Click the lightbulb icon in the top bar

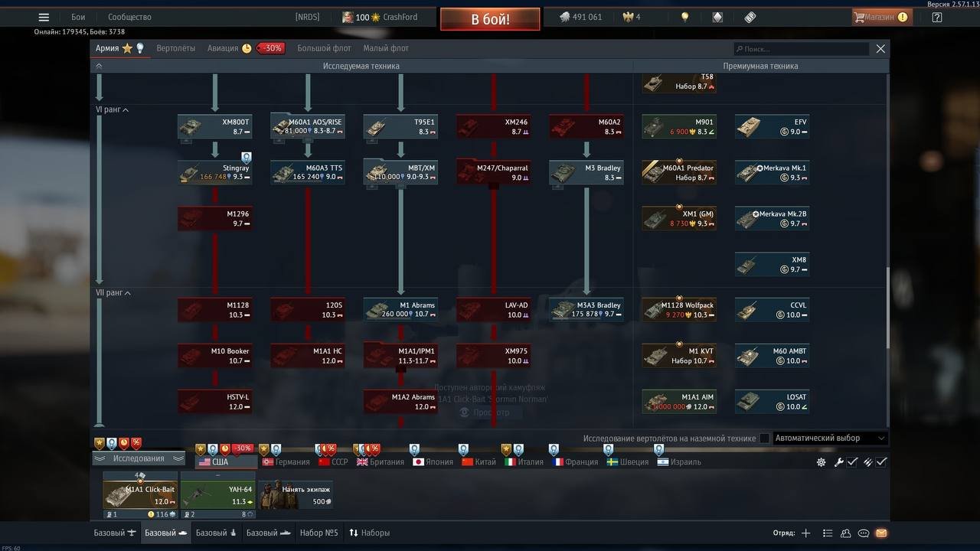point(685,17)
